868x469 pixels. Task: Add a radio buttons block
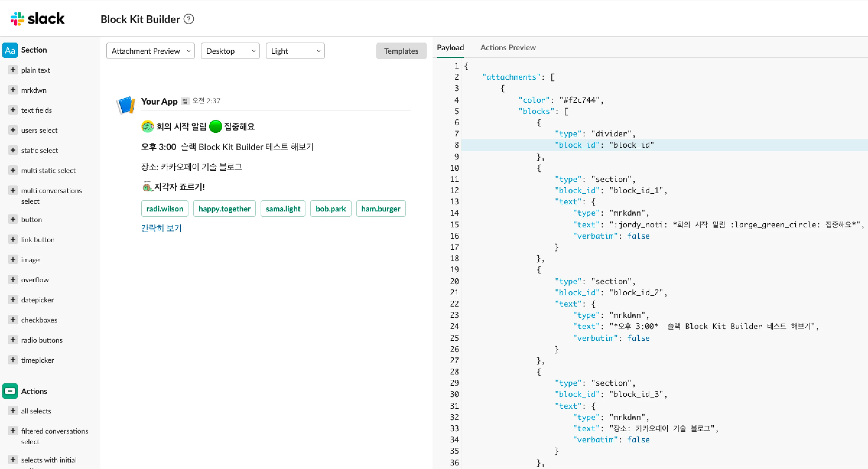point(13,340)
